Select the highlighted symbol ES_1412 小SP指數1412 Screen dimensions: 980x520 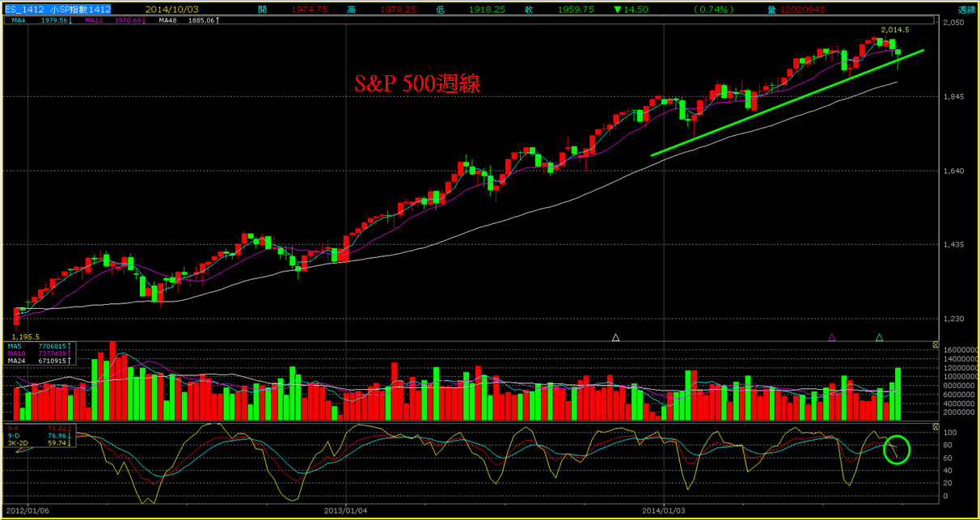(57, 9)
